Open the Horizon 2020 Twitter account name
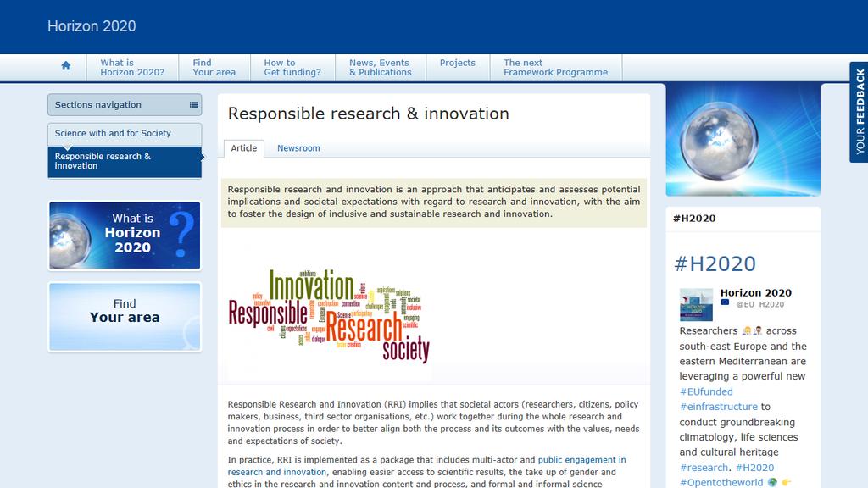This screenshot has width=868, height=488. pyautogui.click(x=755, y=292)
